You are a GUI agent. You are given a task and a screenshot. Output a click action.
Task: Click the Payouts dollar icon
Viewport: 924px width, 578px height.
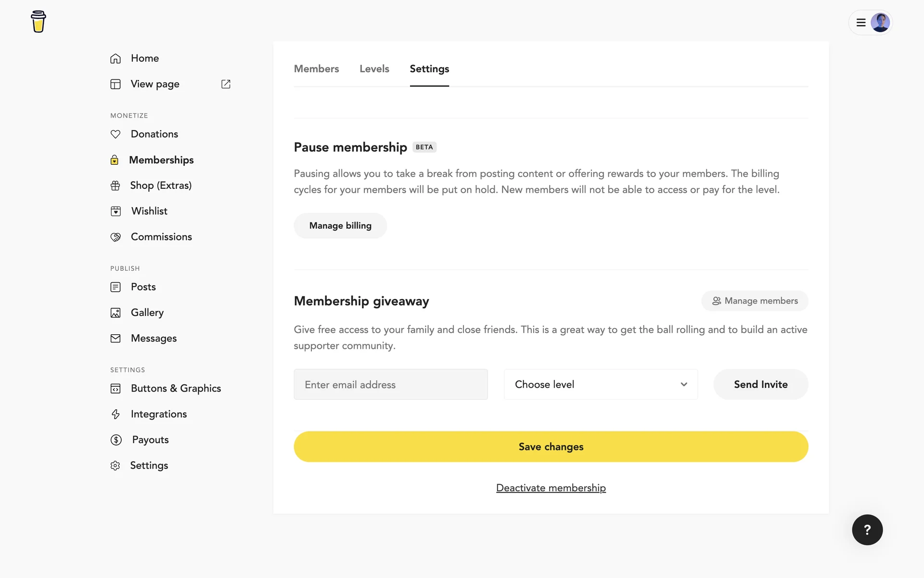tap(116, 440)
